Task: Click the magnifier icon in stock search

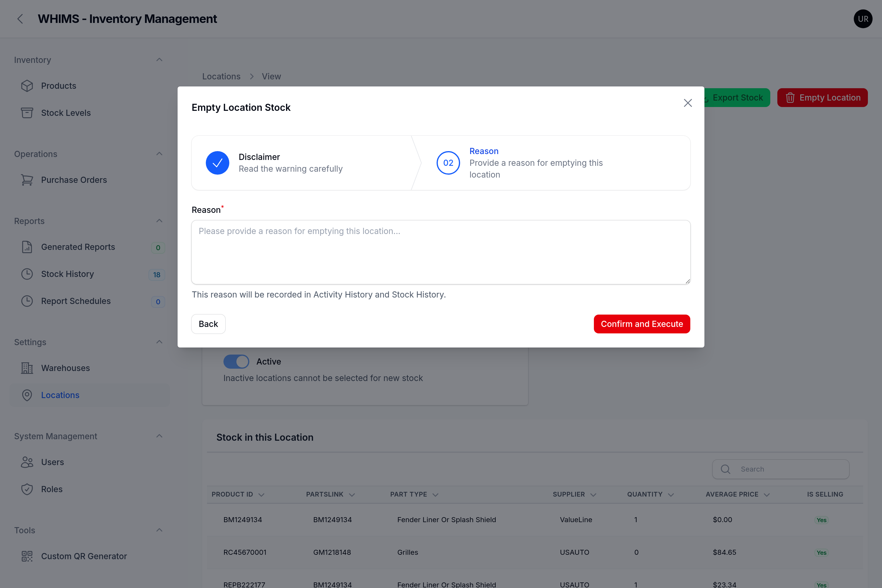Action: [x=726, y=469]
